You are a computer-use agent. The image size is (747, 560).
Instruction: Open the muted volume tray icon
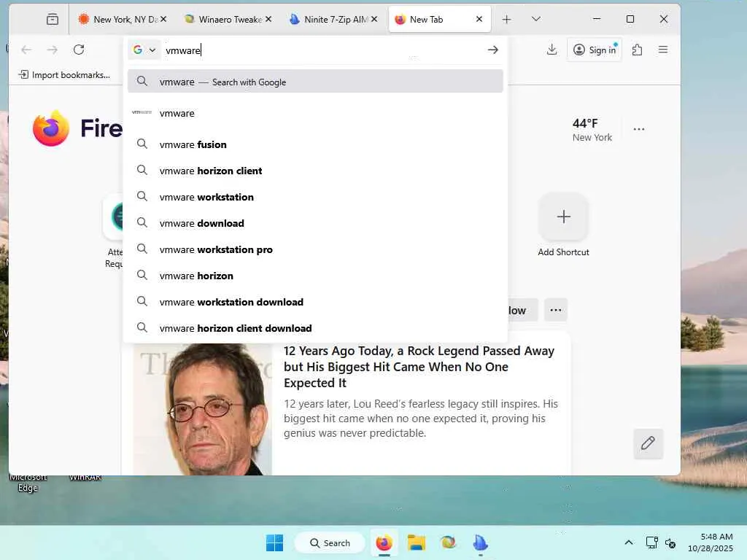670,542
